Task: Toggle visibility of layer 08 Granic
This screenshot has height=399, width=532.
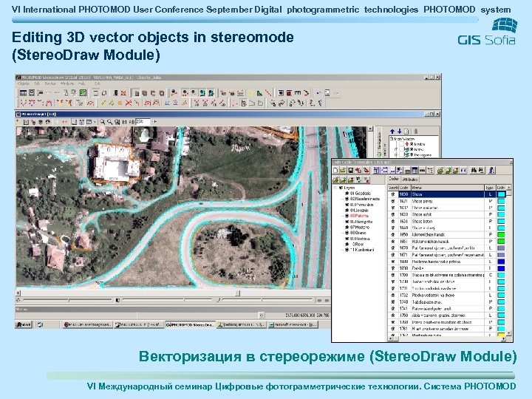Action: coord(347,233)
